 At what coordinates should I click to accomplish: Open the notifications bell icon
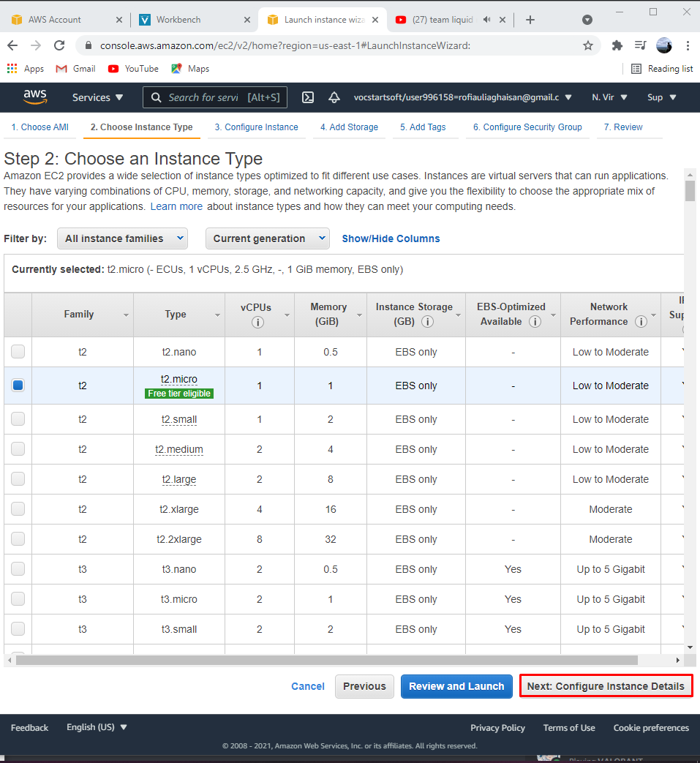(x=334, y=97)
